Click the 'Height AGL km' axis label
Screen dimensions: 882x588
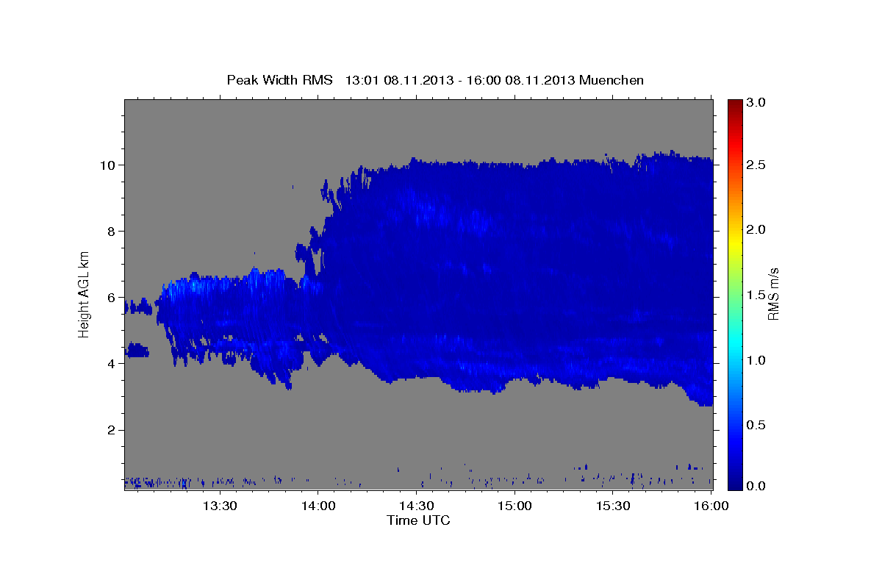coord(85,294)
